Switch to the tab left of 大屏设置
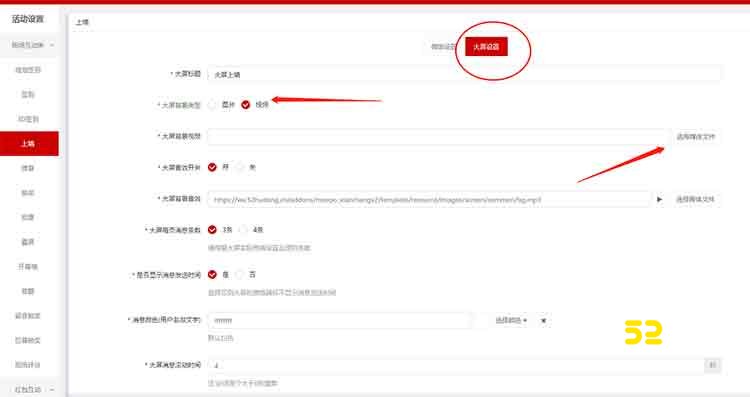The width and height of the screenshot is (750, 397). (443, 46)
